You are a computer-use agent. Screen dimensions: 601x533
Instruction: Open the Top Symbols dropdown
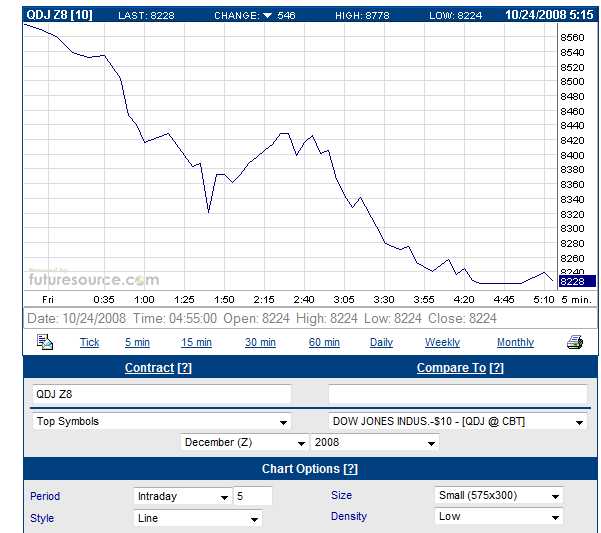pyautogui.click(x=162, y=422)
